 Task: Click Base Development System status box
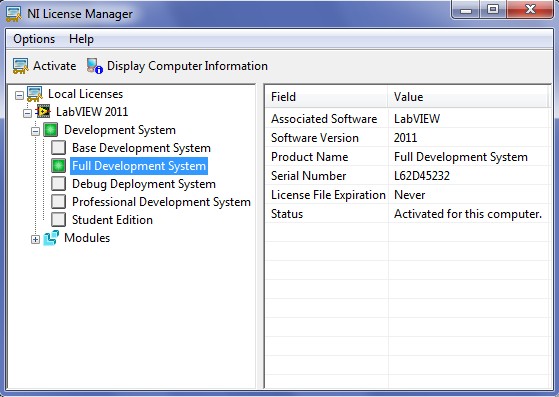[x=58, y=148]
